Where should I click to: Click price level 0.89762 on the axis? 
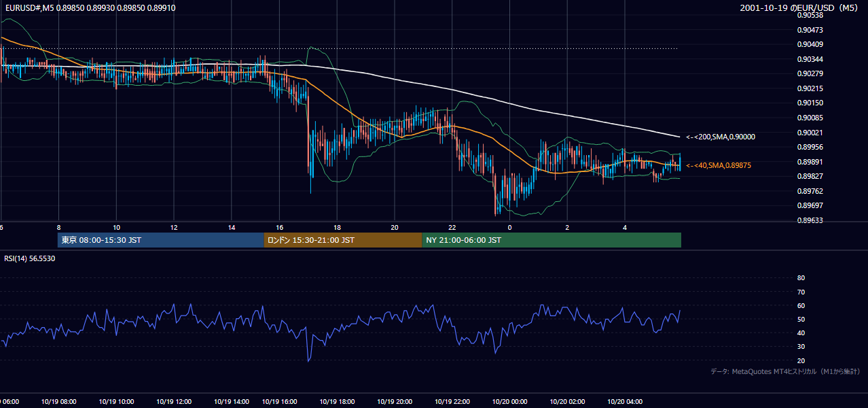(x=810, y=191)
